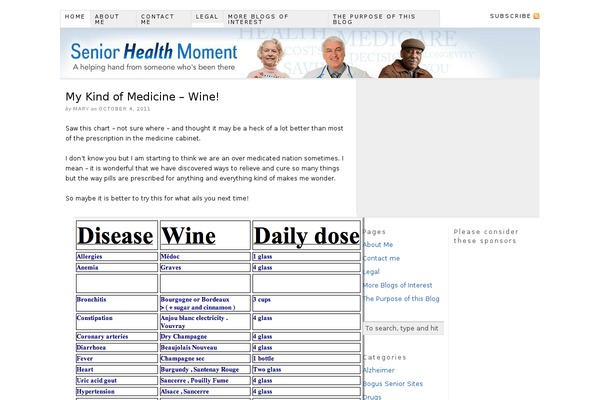The image size is (600, 400).
Task: Select the Bourgogne or Bordeaux cell
Action: tap(205, 303)
